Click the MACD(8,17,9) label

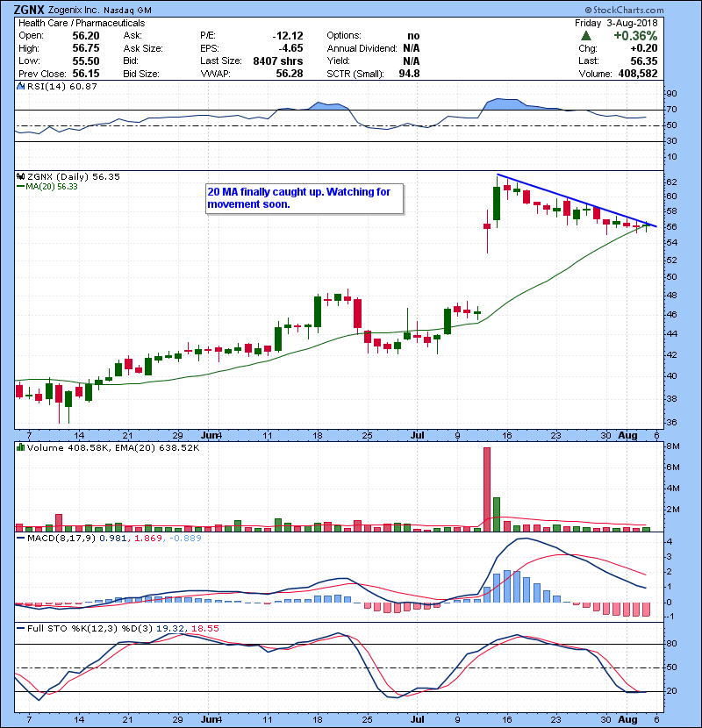[x=61, y=539]
